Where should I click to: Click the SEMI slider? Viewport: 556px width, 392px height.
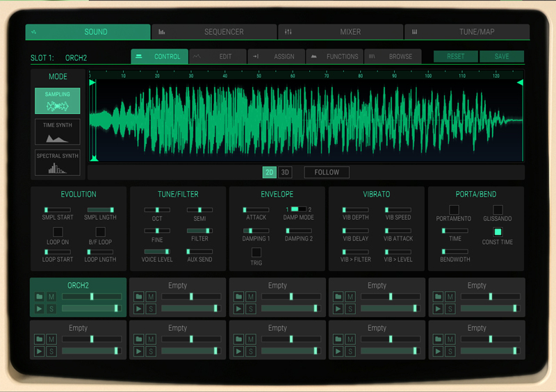pos(199,210)
